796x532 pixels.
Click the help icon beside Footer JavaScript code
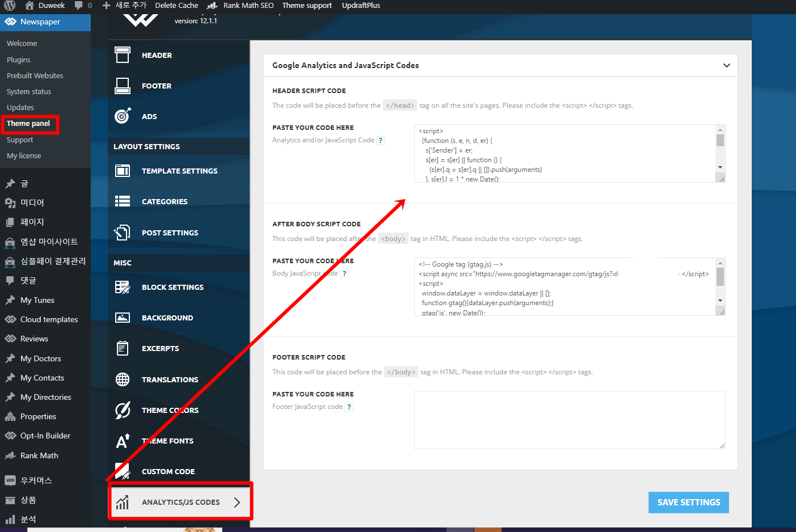(x=349, y=407)
